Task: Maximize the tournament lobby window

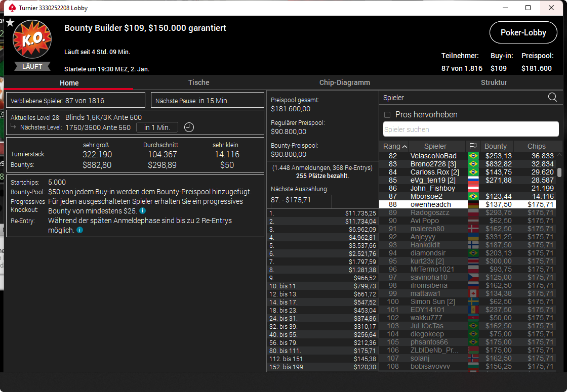Action: click(x=528, y=8)
